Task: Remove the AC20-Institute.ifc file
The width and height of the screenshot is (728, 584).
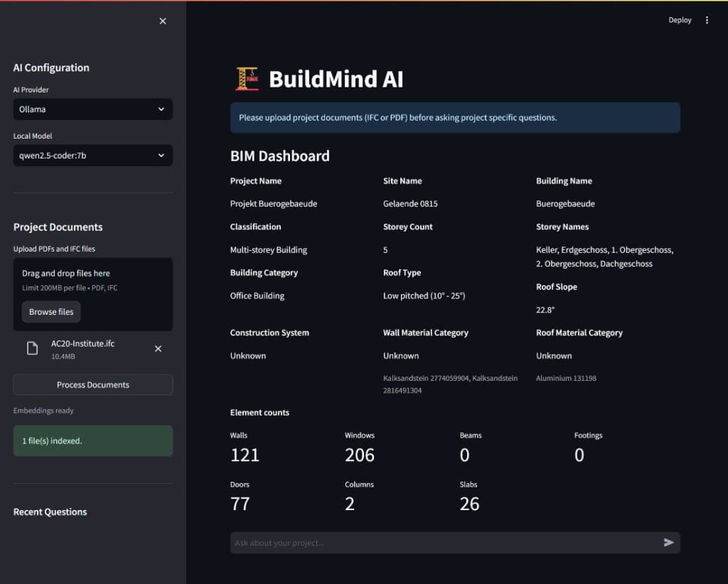Action: tap(158, 348)
